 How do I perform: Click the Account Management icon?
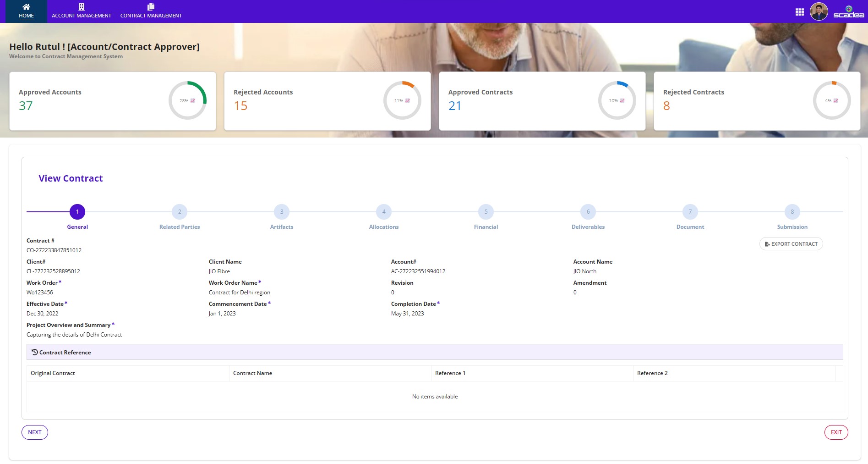81,6
